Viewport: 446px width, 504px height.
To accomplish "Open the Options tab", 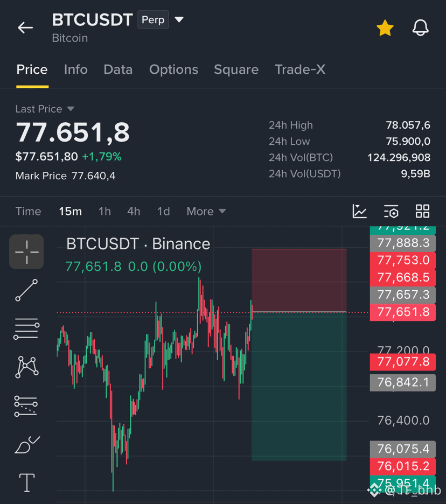I will 173,69.
